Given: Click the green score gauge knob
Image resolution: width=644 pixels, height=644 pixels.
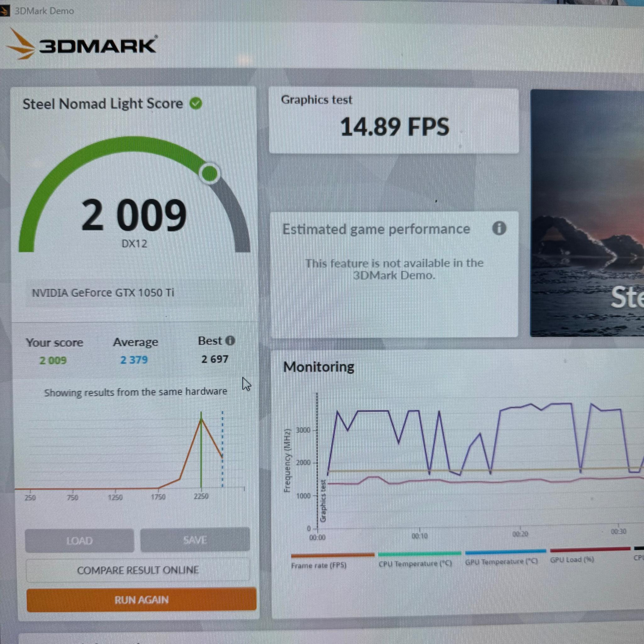Looking at the screenshot, I should [210, 173].
